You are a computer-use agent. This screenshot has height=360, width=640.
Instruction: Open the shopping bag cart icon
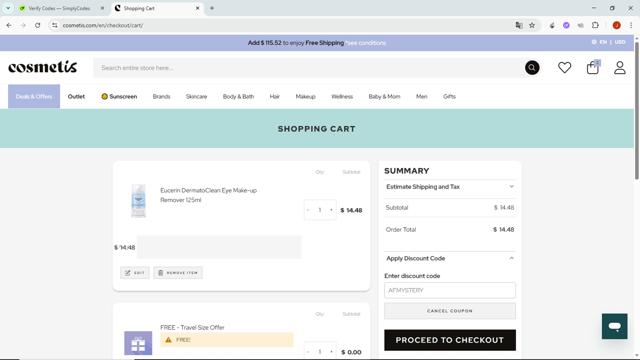[593, 67]
